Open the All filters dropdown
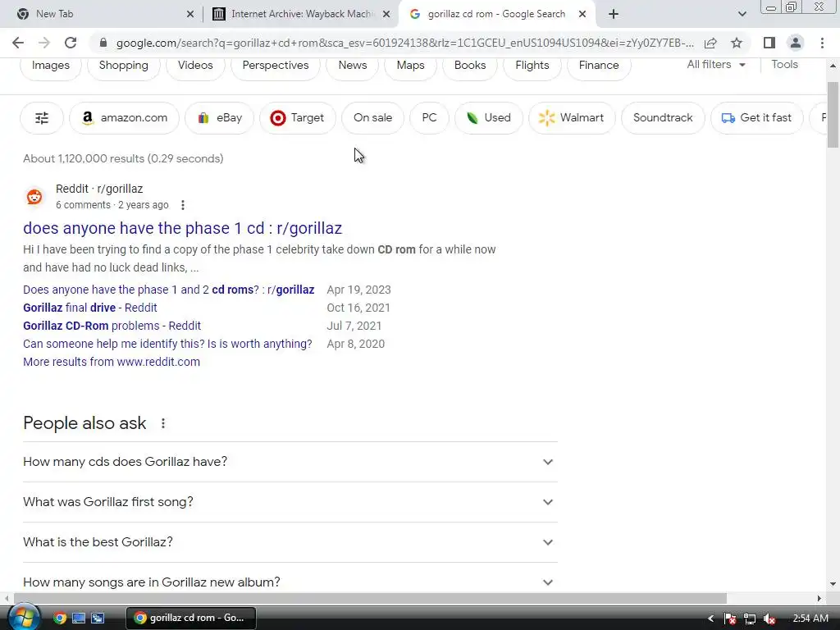This screenshot has height=630, width=840. click(x=715, y=64)
